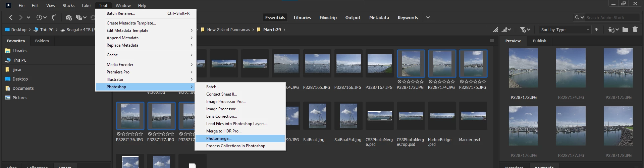The image size is (644, 168).
Task: Click P3287177.JPG image in Preview panel
Action: pyautogui.click(x=571, y=126)
